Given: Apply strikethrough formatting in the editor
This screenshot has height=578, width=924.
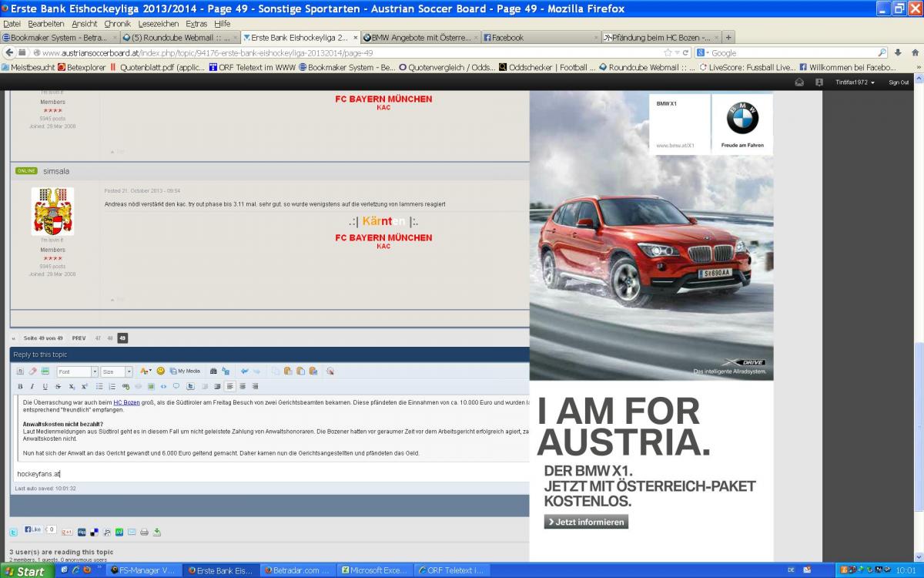Looking at the screenshot, I should click(x=58, y=386).
